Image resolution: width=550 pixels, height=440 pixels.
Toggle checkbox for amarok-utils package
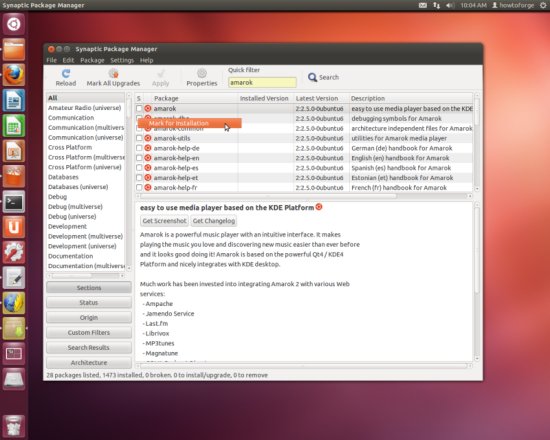(x=139, y=138)
